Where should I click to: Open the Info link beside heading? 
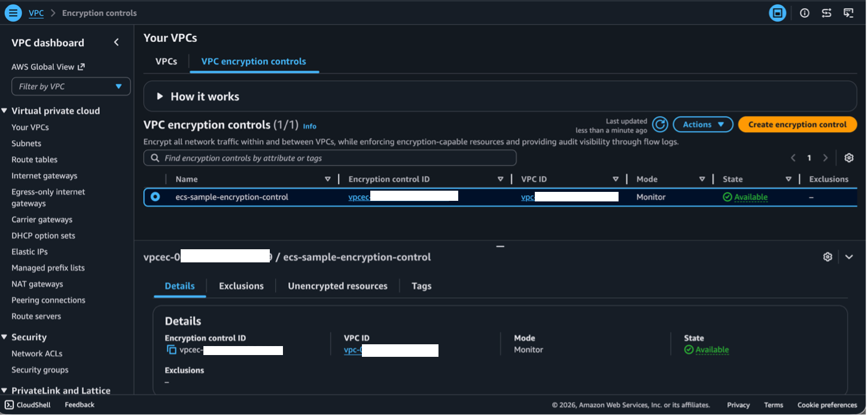pyautogui.click(x=310, y=126)
